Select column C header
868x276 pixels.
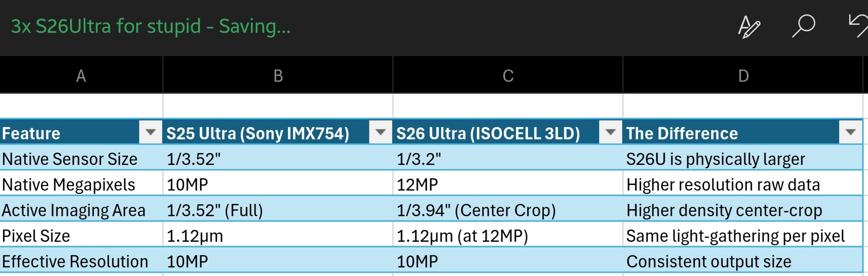[x=508, y=76]
